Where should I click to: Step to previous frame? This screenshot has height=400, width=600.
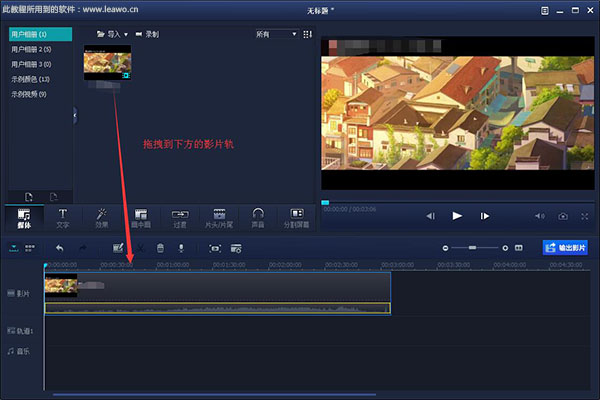point(430,216)
